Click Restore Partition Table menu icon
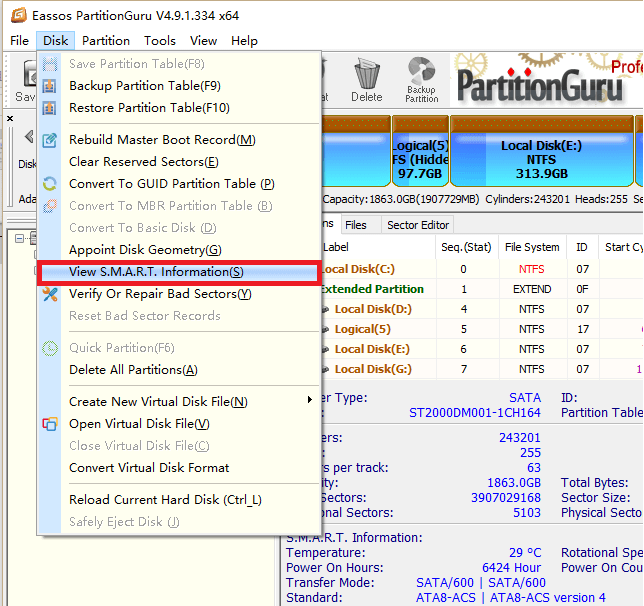The height and width of the screenshot is (606, 644). (x=50, y=108)
